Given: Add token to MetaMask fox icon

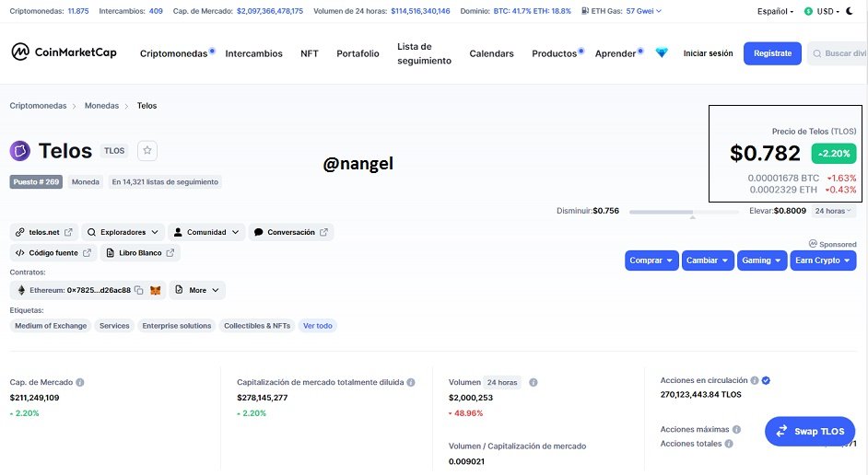Looking at the screenshot, I should (x=156, y=290).
